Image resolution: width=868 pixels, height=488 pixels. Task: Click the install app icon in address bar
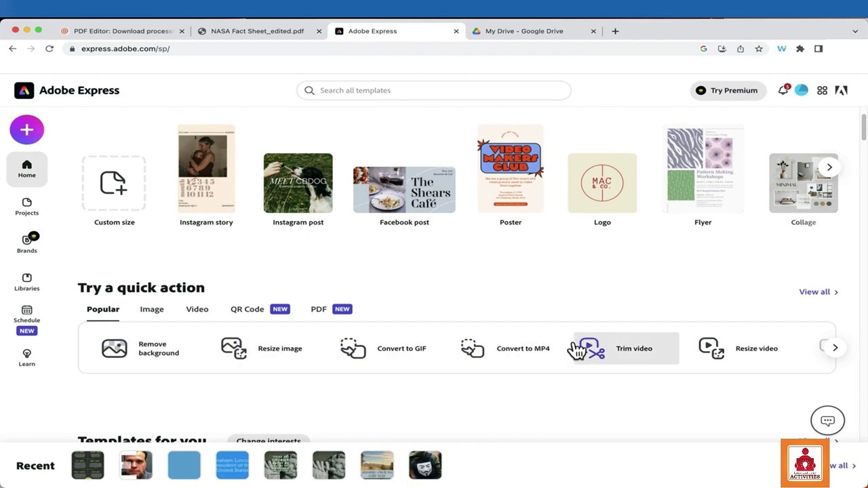pyautogui.click(x=722, y=49)
